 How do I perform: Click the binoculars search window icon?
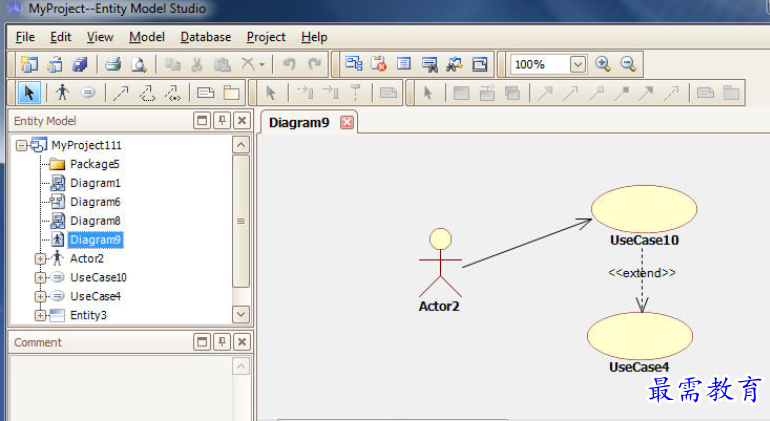coord(430,64)
